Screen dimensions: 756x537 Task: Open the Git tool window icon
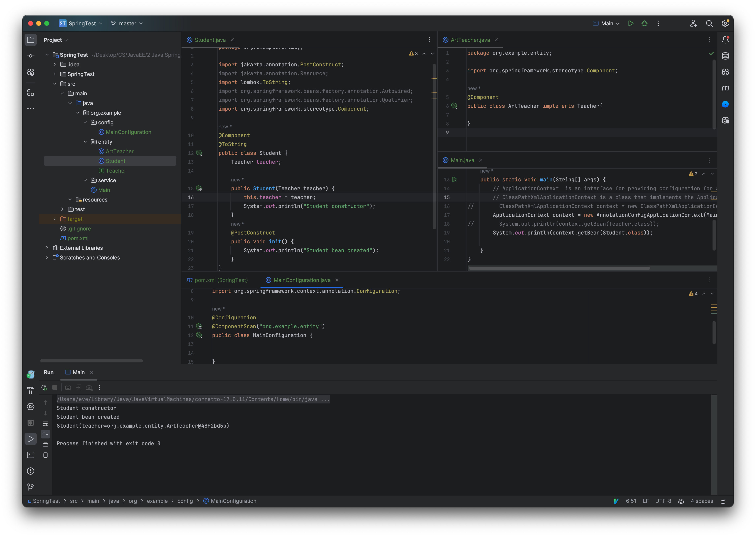[x=30, y=487]
